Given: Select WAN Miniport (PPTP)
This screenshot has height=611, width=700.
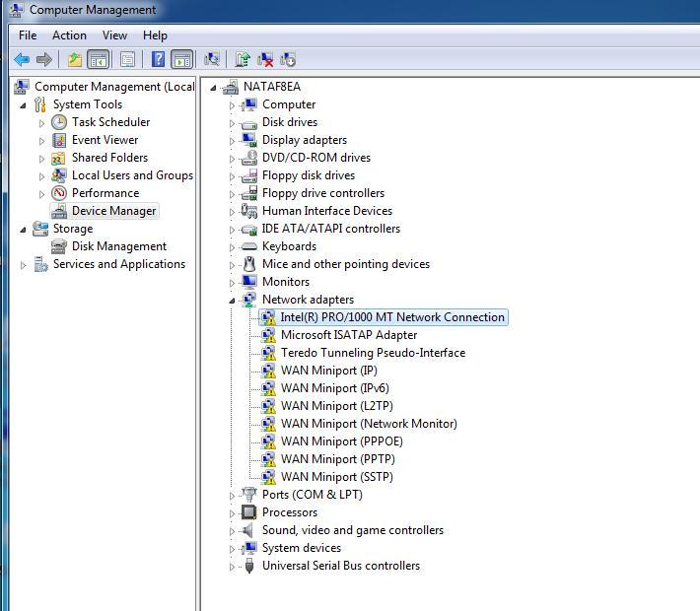Looking at the screenshot, I should coord(338,459).
